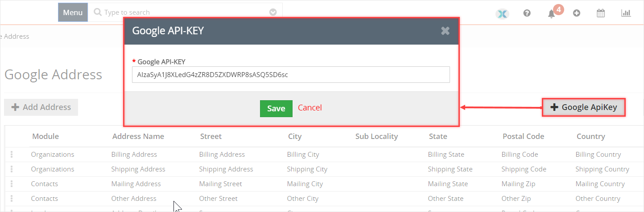This screenshot has width=644, height=212.
Task: Click the Google ApiKey button
Action: coord(584,107)
